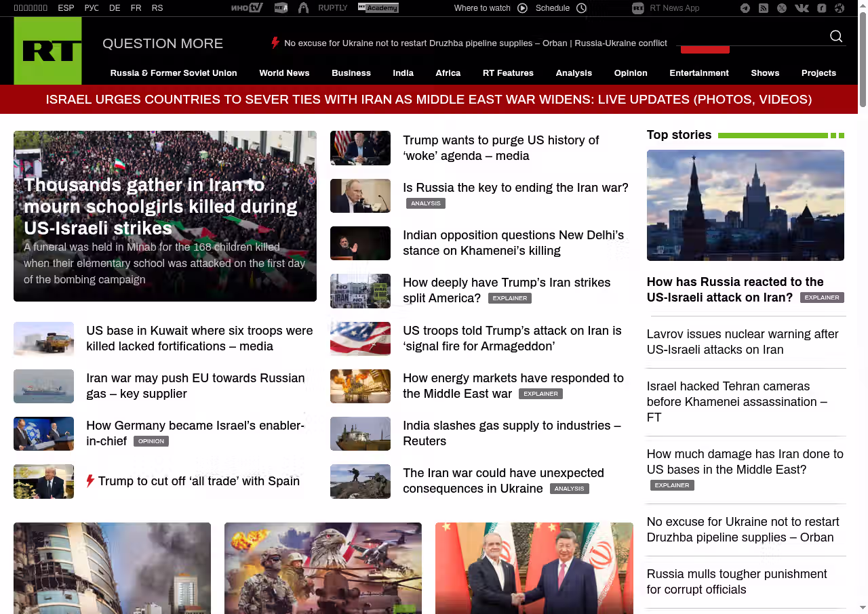Click the RT green logo

click(47, 51)
